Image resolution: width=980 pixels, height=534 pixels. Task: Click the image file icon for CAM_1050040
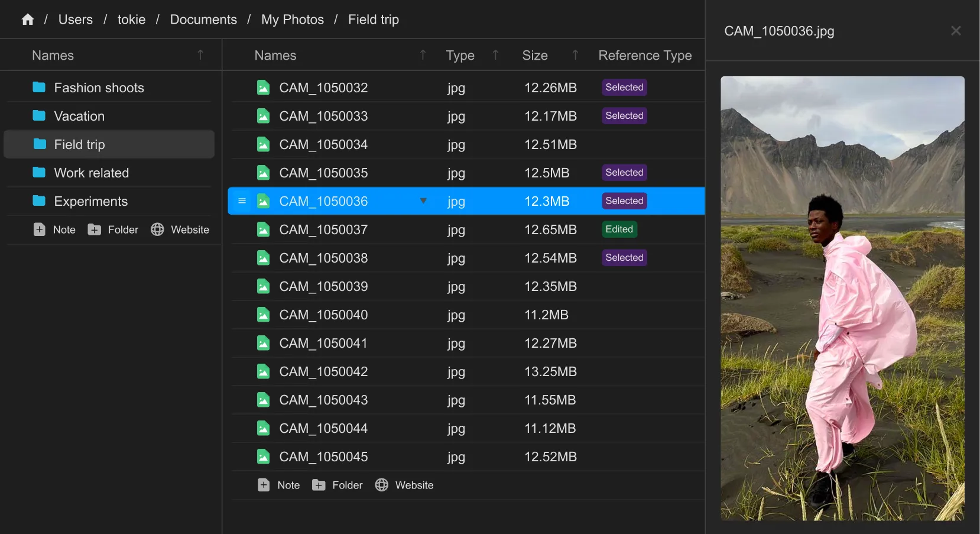(x=263, y=315)
